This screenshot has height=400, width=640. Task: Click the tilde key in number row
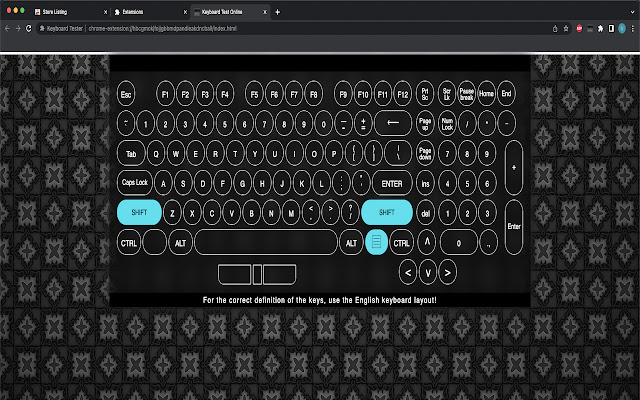pos(126,123)
